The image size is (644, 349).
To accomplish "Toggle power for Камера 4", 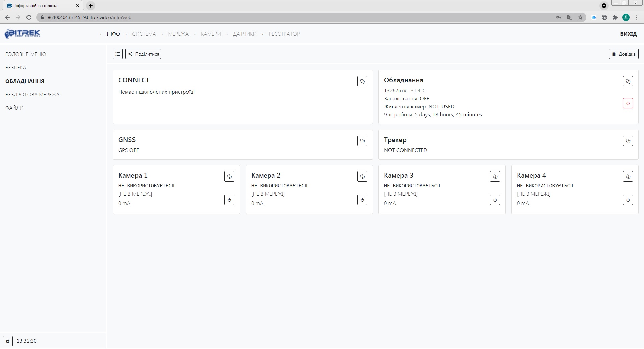I will coord(628,200).
